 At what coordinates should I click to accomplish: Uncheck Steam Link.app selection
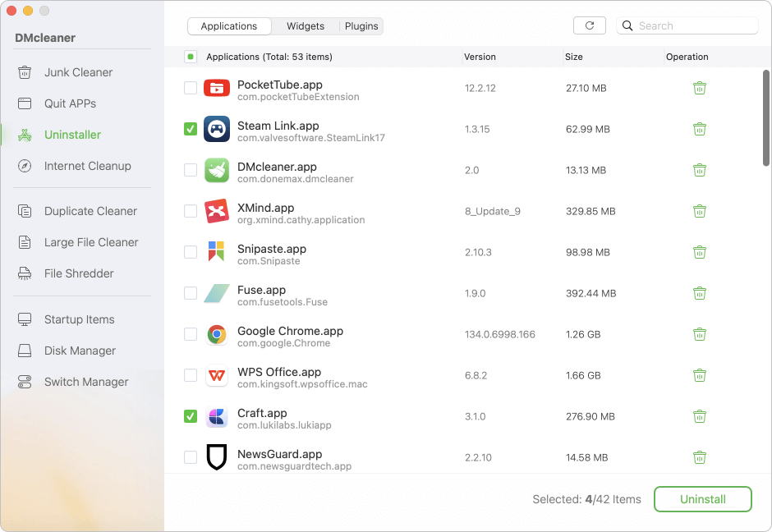190,129
